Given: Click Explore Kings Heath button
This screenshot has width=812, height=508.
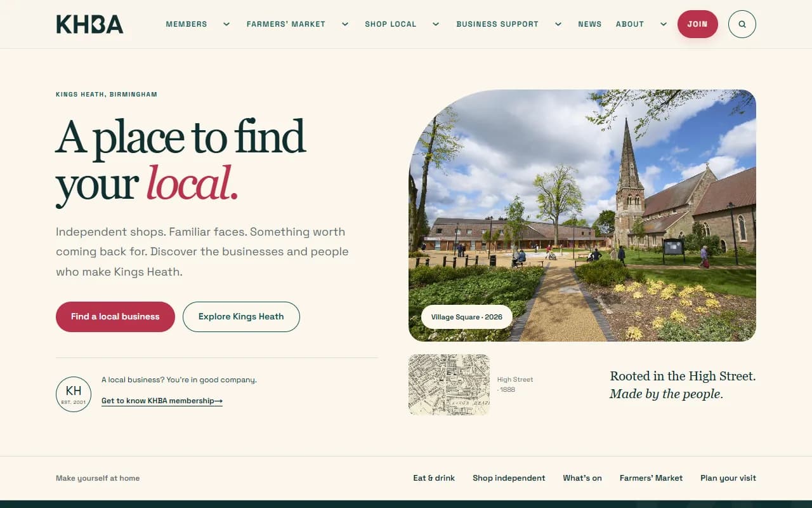Looking at the screenshot, I should coord(241,317).
